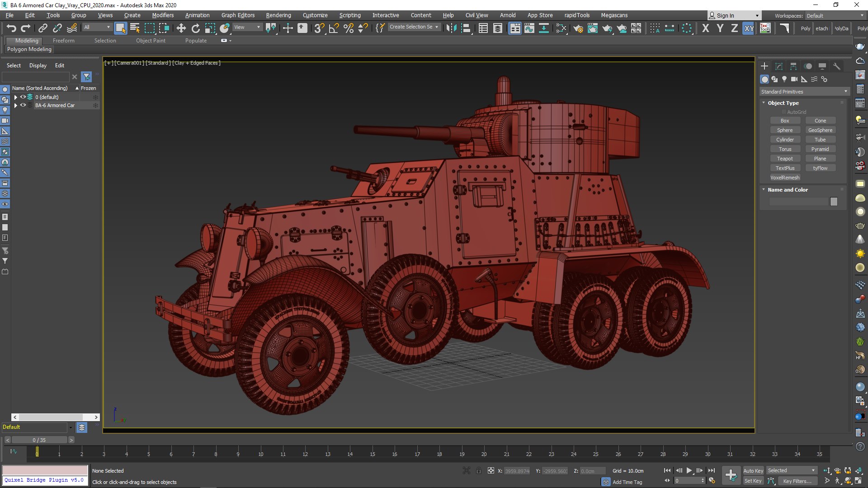The image size is (868, 488).
Task: Click frame 20 on the timeline
Action: pos(484,454)
